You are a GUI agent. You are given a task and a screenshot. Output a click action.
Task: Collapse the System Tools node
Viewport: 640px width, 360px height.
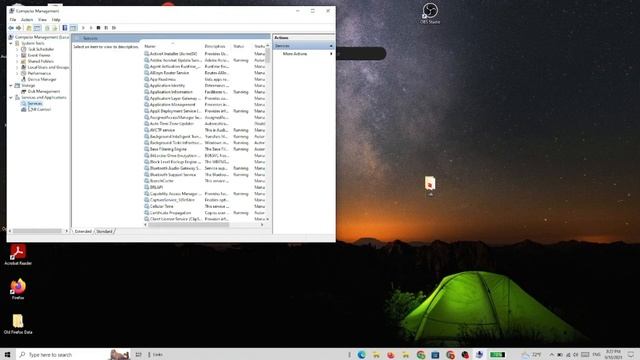point(11,43)
